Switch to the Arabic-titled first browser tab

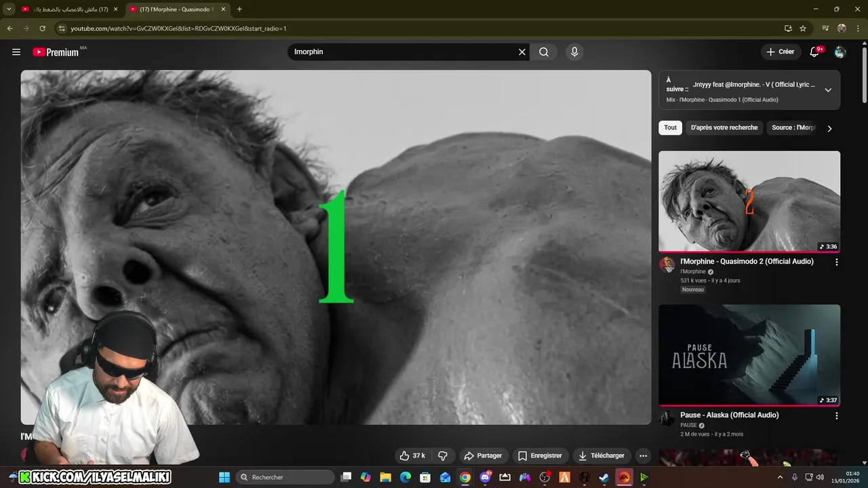click(x=68, y=9)
